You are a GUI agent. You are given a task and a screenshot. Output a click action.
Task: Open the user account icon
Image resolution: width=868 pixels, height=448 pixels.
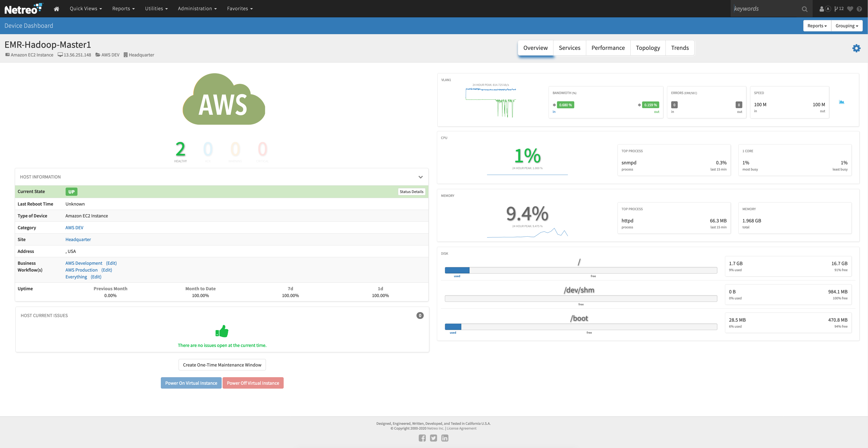[822, 9]
